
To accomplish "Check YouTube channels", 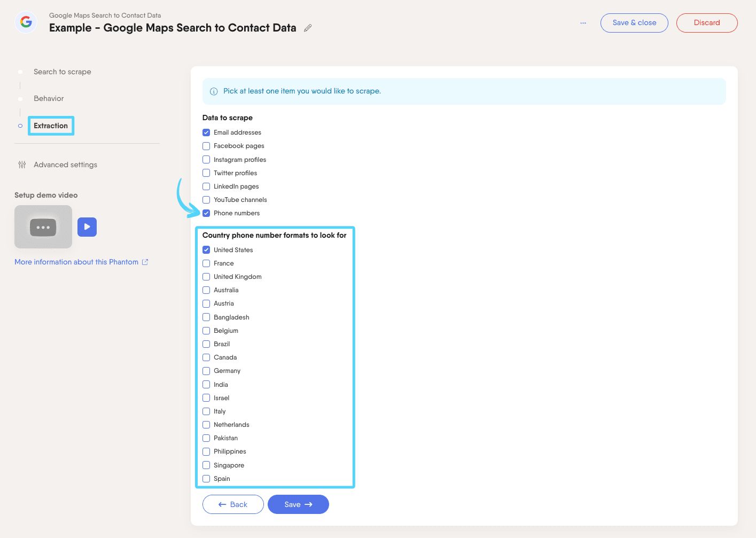I will [x=206, y=200].
